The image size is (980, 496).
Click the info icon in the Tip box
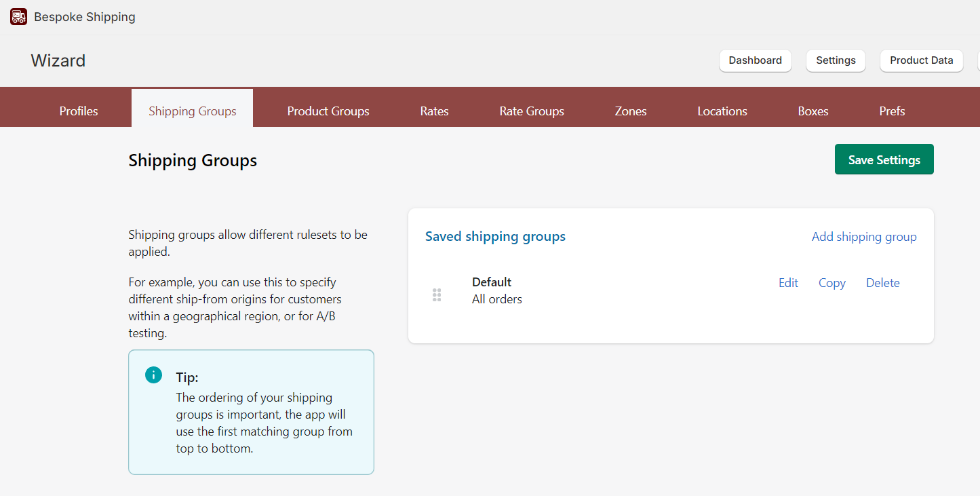coord(154,375)
